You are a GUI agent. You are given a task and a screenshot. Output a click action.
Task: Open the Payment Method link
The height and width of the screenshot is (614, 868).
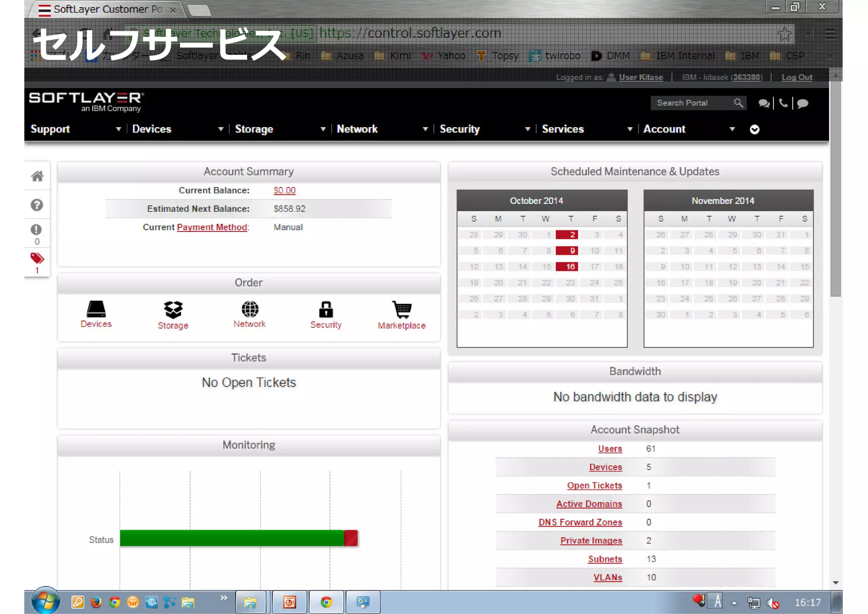coord(212,227)
